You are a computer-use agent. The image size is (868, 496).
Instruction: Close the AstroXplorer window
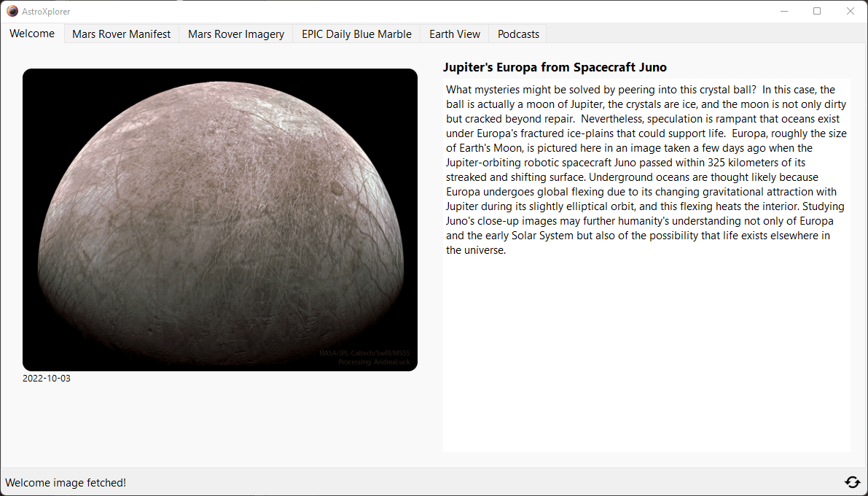(850, 11)
